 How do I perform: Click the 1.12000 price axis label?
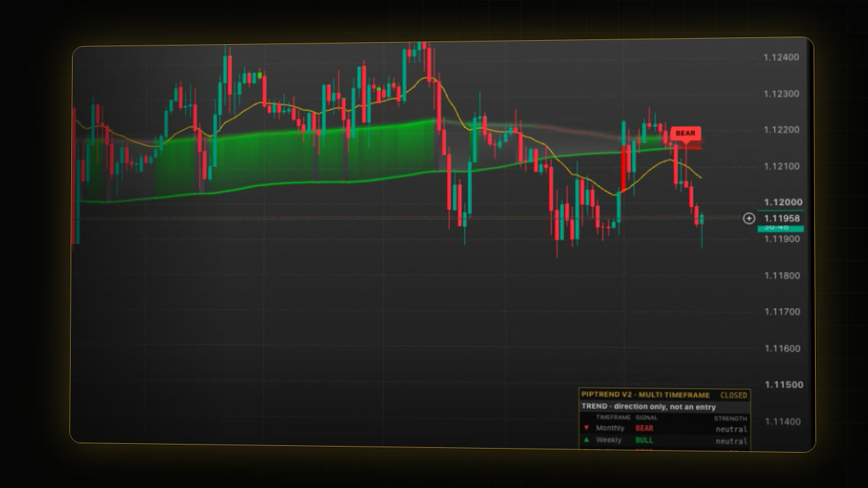[x=784, y=202]
